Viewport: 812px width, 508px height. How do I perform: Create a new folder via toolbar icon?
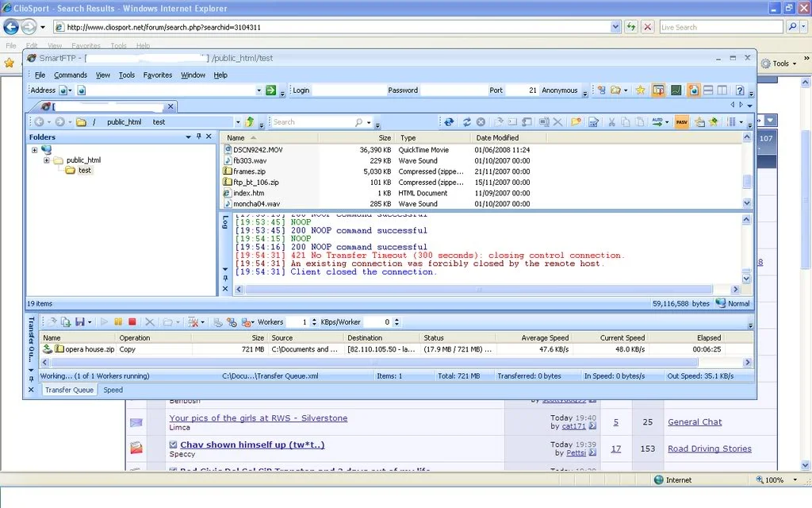coord(576,121)
